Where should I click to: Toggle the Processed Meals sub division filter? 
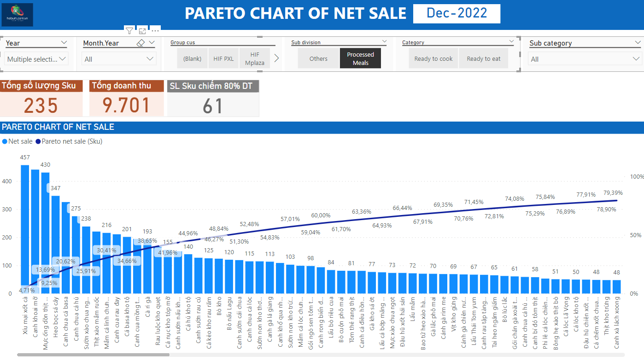(360, 58)
